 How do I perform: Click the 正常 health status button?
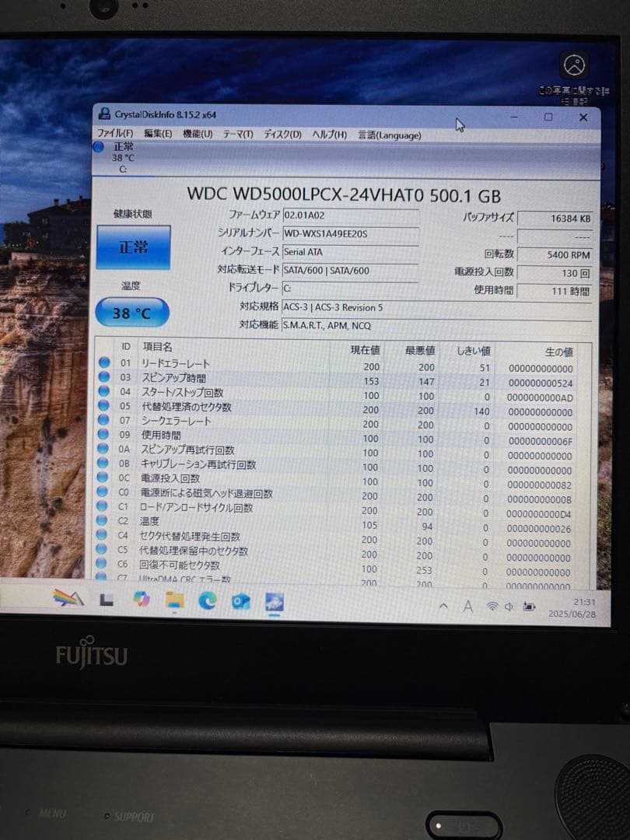[132, 246]
